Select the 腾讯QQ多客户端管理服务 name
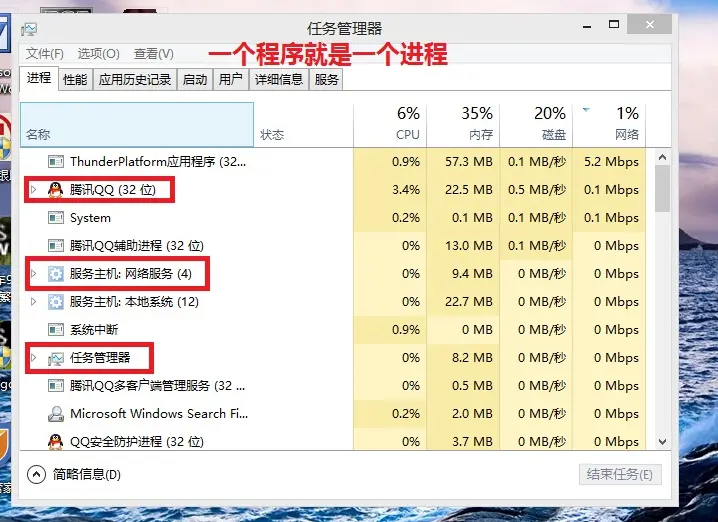The width and height of the screenshot is (718, 522). (x=158, y=386)
